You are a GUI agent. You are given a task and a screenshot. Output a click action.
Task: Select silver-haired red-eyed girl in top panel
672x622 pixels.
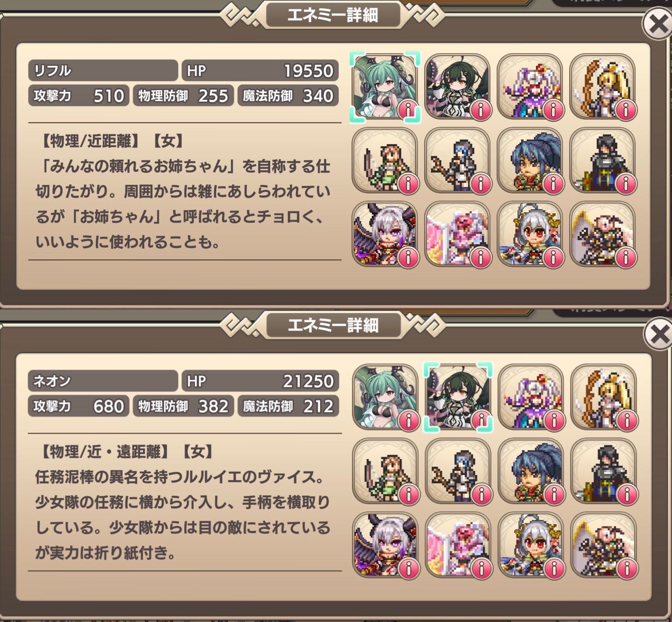click(530, 234)
